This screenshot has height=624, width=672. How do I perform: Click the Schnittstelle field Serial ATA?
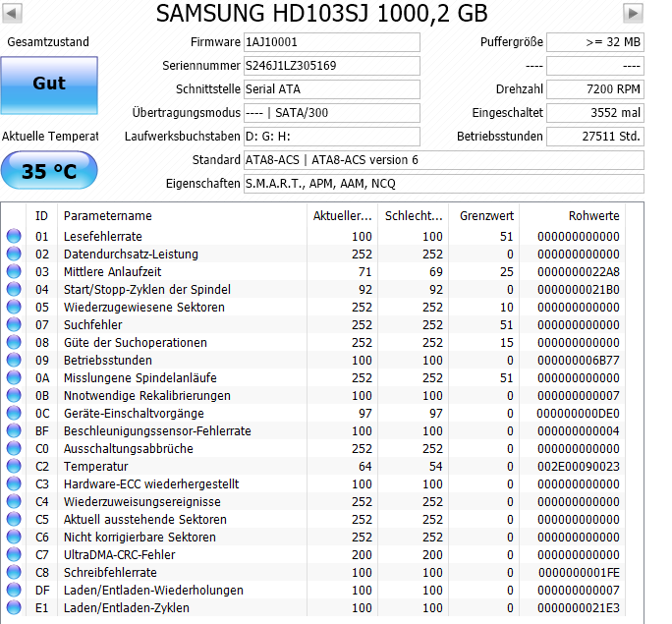tap(332, 89)
